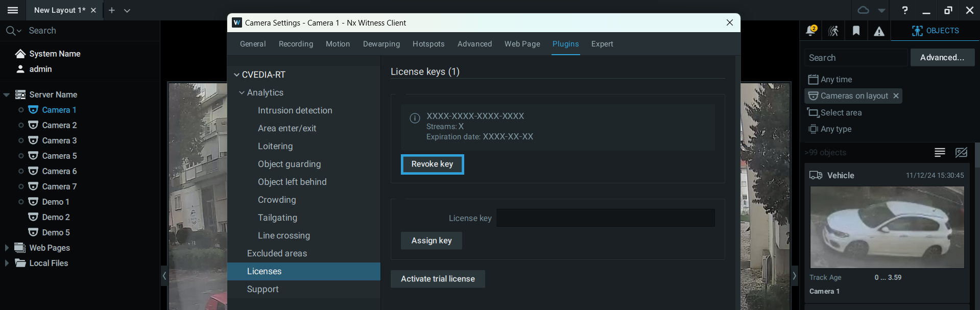Click the Local Files folder icon

[x=20, y=263]
